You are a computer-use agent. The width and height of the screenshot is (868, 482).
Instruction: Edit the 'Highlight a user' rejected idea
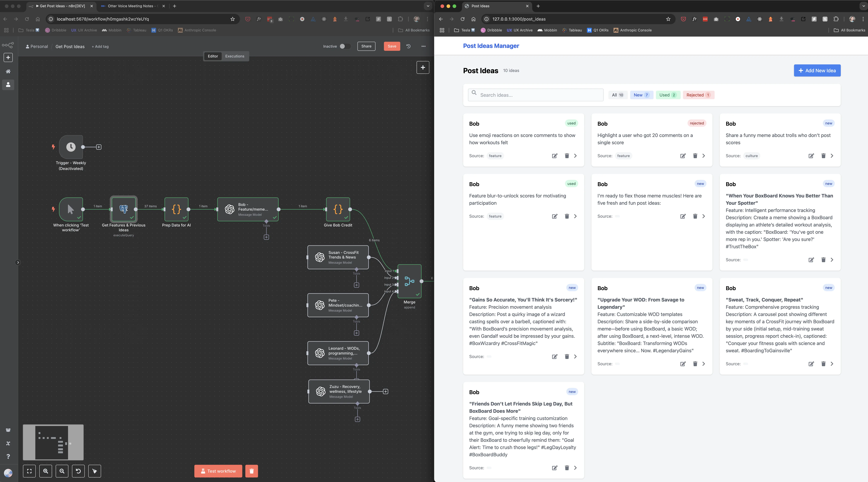point(683,156)
